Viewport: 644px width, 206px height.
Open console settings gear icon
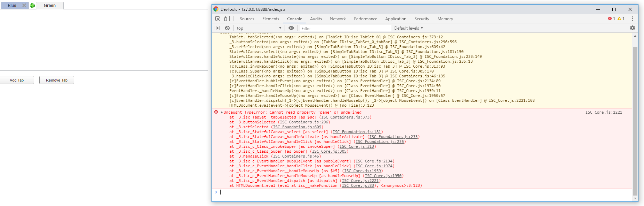click(x=632, y=28)
